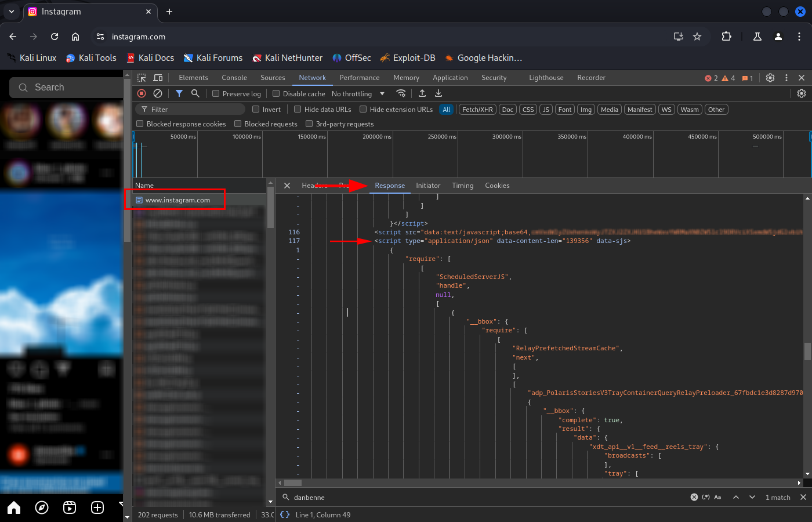Check Hide data URLs
812x522 pixels.
pyautogui.click(x=298, y=109)
